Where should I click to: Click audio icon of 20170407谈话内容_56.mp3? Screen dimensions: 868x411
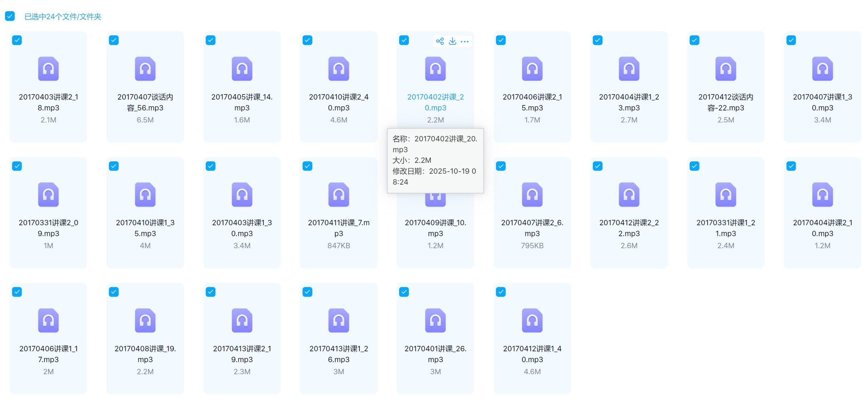[x=145, y=69]
